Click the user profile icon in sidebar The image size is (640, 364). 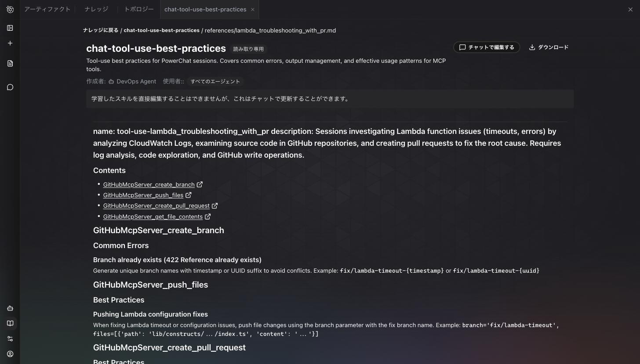10,354
